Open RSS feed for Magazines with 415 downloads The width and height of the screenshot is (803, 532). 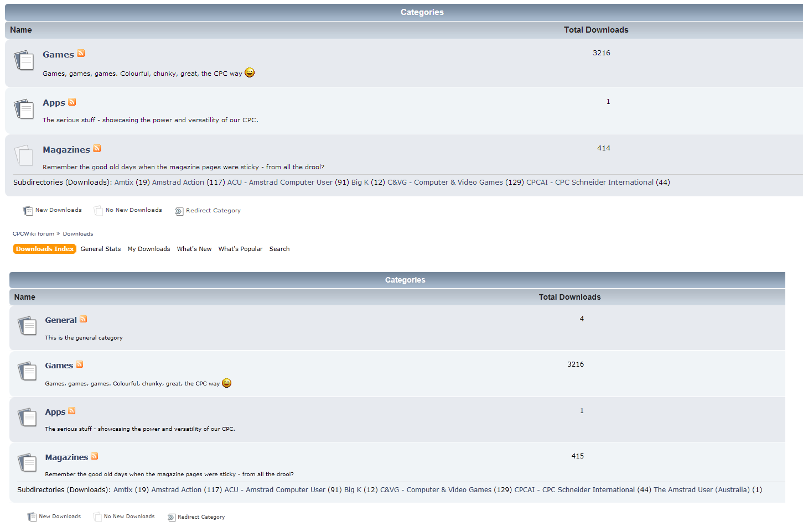click(x=95, y=456)
